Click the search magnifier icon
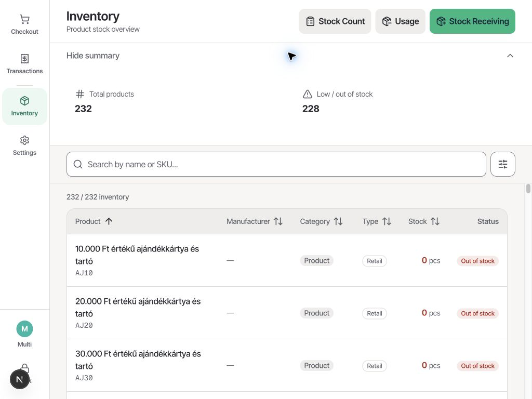Image resolution: width=532 pixels, height=399 pixels. 78,164
